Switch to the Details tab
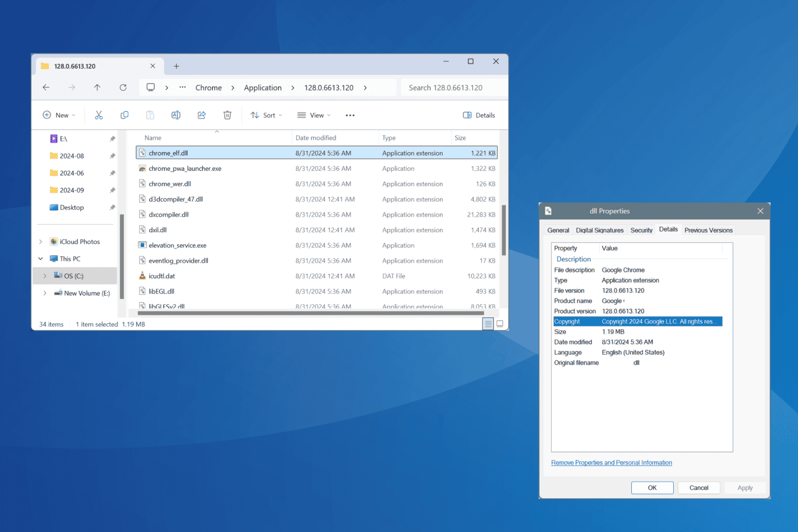The image size is (798, 532). pos(668,229)
